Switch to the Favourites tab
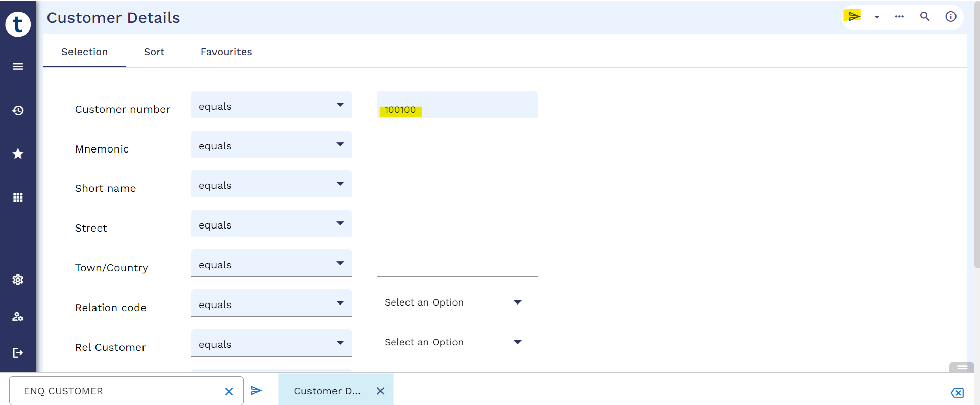 point(226,52)
